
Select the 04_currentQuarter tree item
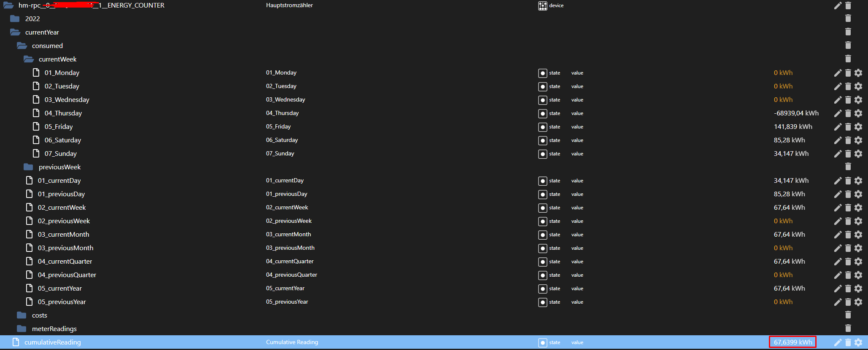click(x=65, y=262)
